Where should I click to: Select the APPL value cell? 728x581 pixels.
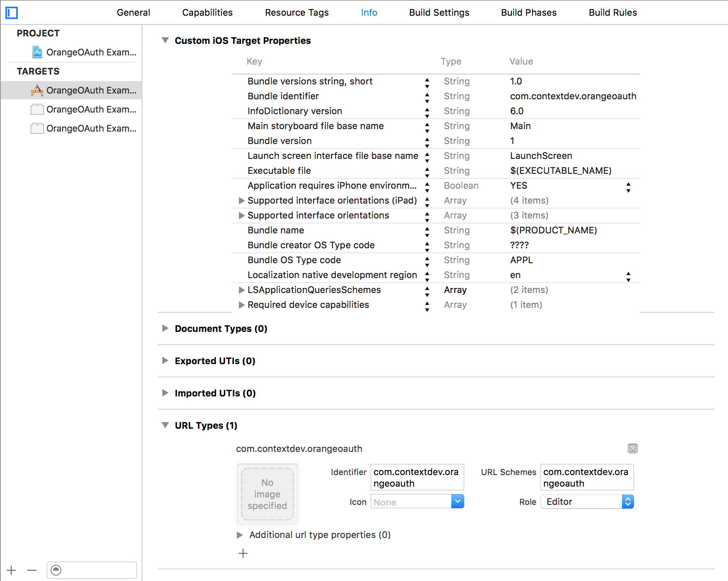[521, 260]
